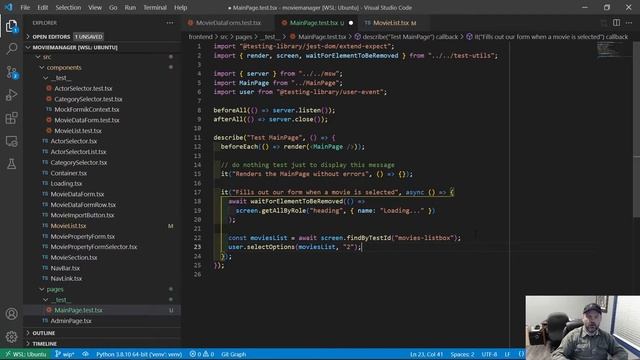Expand the OPEN EDITORS section
The image size is (640, 360).
(51, 37)
